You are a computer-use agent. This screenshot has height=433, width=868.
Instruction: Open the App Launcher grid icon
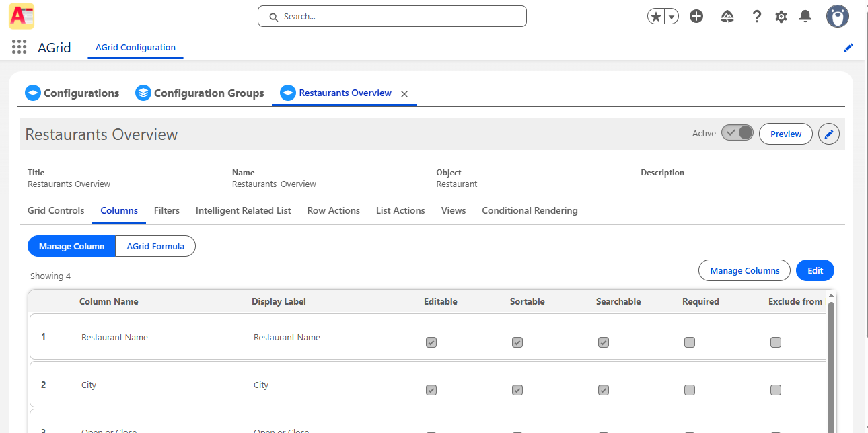(x=19, y=47)
